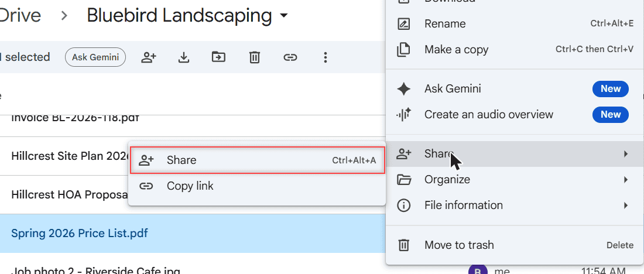
Task: Click the Make a copy icon
Action: 403,50
